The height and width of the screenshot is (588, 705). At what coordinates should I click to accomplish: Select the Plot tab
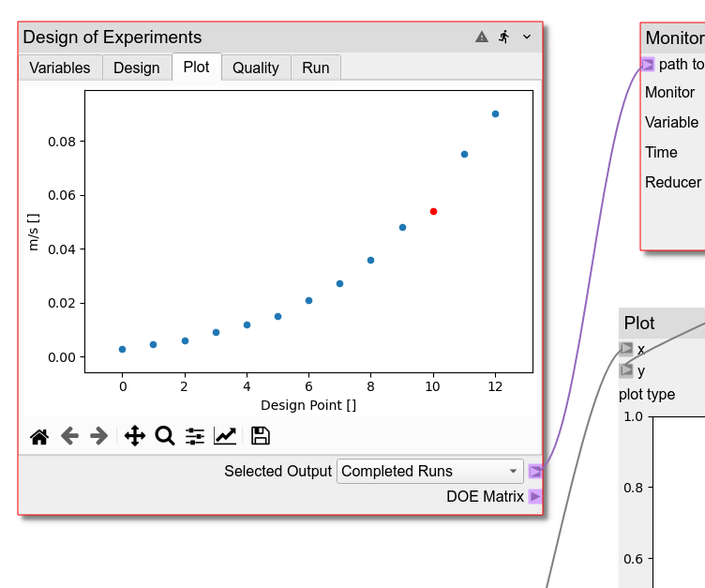[197, 67]
